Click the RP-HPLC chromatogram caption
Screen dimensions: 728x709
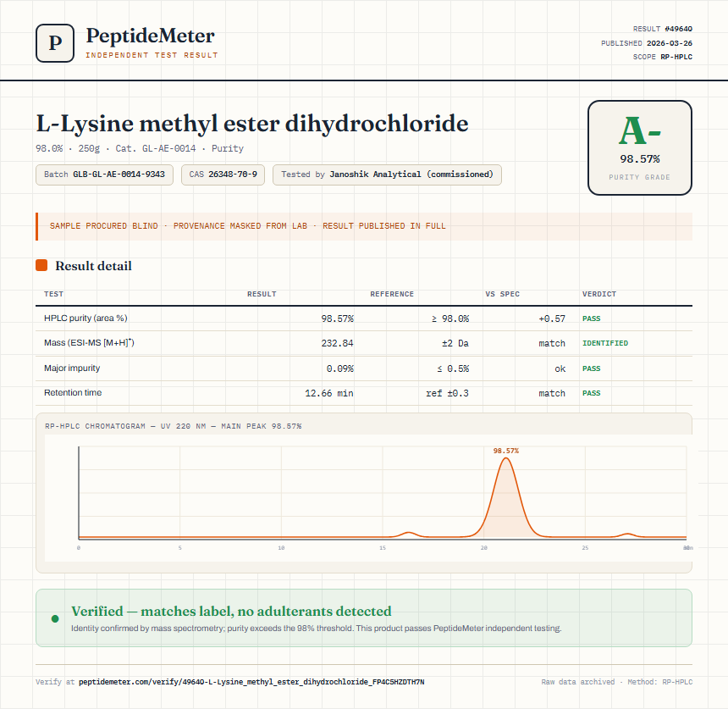174,426
